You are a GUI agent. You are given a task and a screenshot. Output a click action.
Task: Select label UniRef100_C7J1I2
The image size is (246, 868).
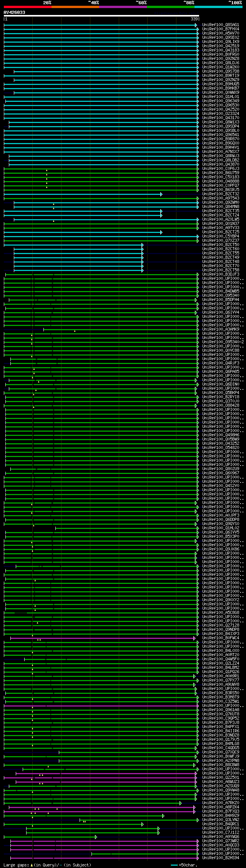pyautogui.click(x=221, y=833)
